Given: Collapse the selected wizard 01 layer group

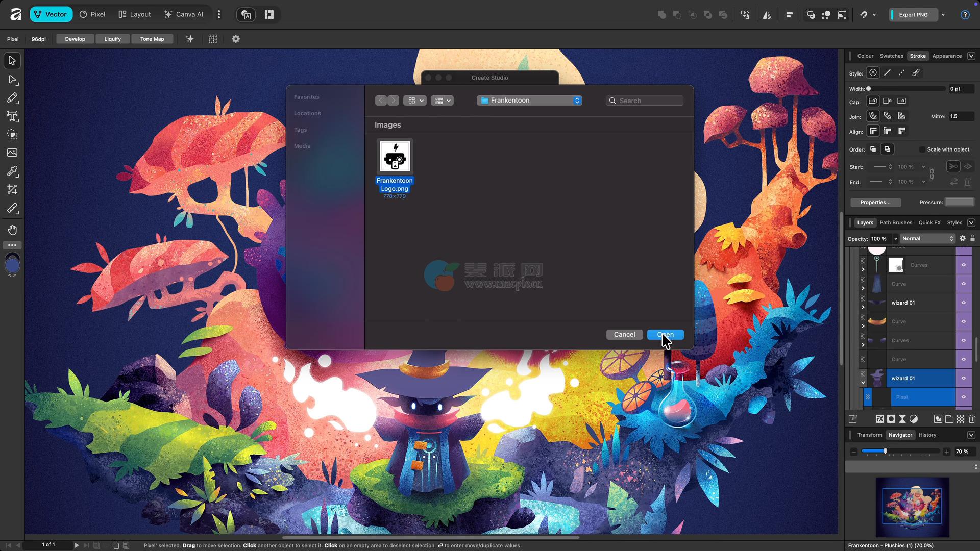Looking at the screenshot, I should pos(863,383).
